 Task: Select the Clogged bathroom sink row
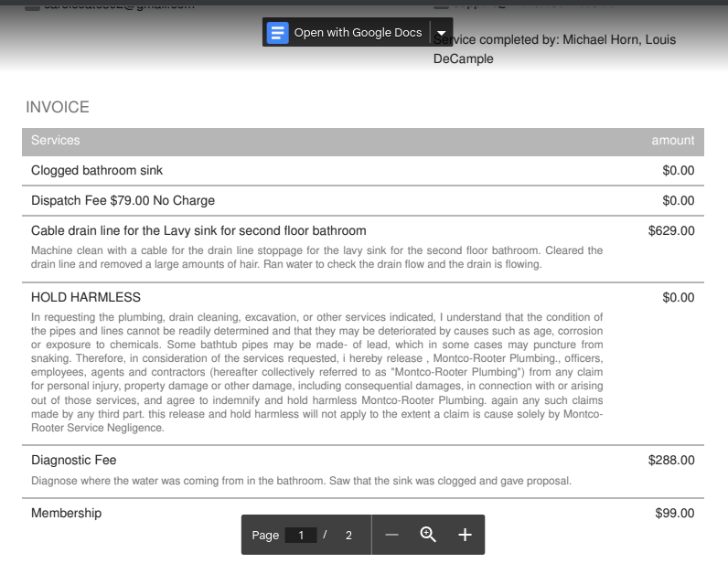click(x=97, y=171)
